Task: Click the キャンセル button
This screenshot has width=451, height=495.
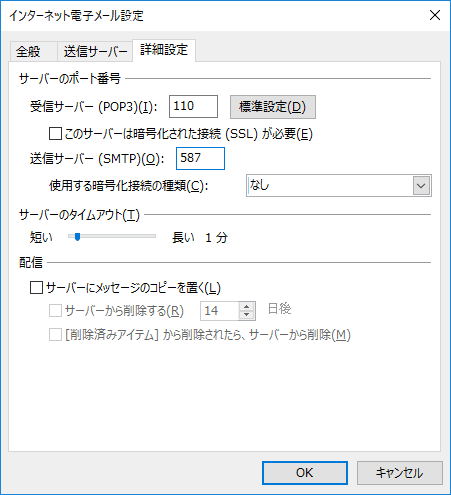Action: (x=400, y=473)
